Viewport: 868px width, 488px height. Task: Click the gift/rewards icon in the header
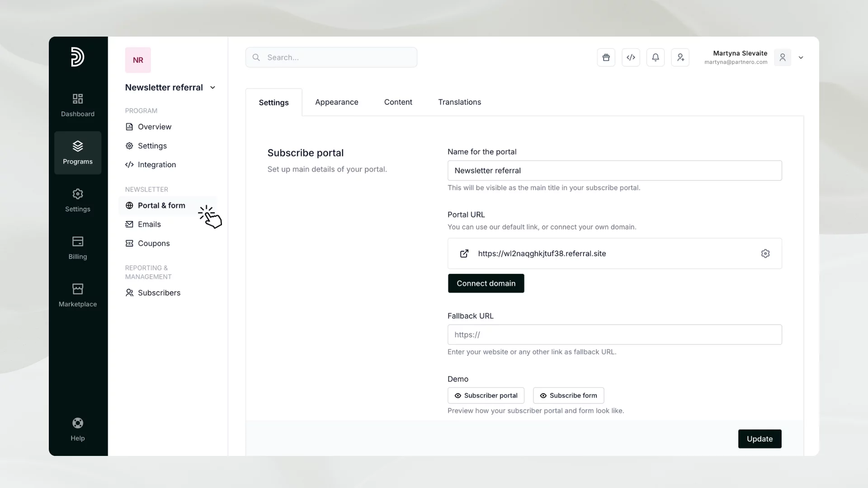pos(606,57)
